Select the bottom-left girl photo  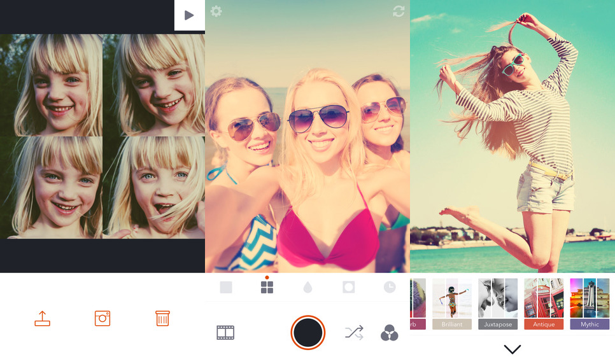tap(51, 188)
